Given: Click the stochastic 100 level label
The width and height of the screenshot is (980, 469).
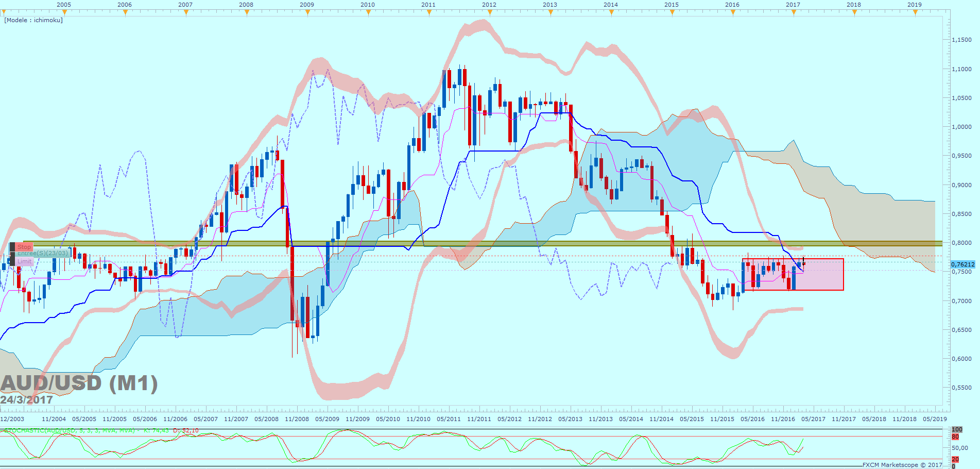Looking at the screenshot, I should 957,429.
